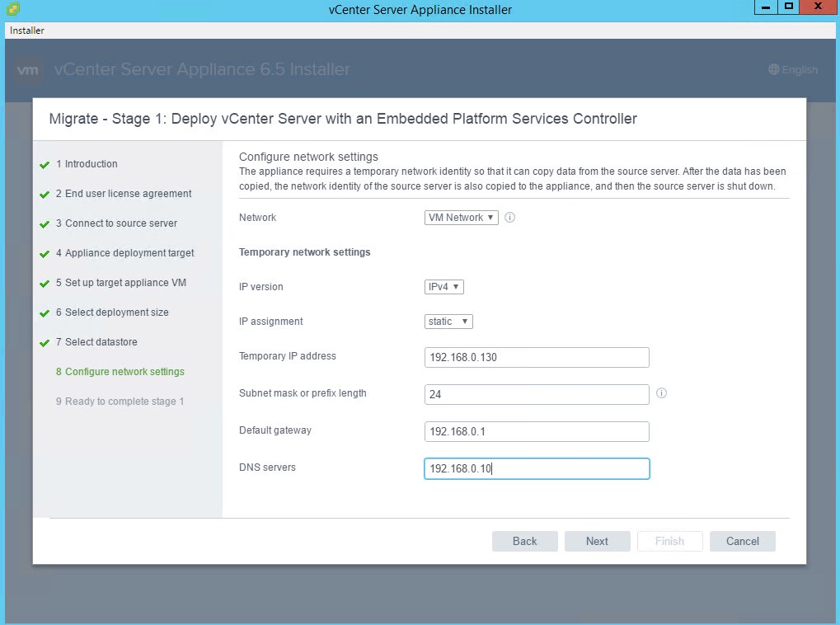
Task: Click the vCenter installer icon in title bar
Action: point(12,9)
